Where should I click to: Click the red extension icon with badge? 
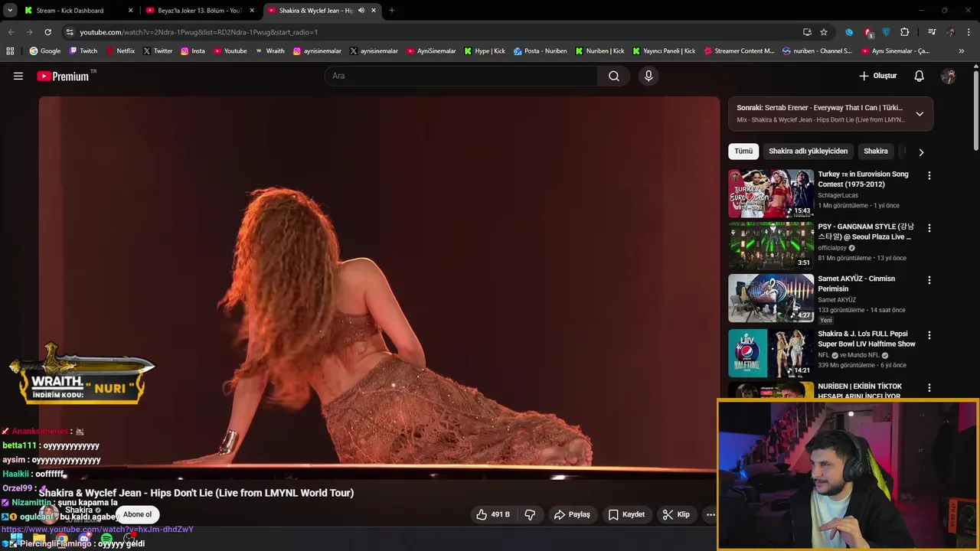868,32
